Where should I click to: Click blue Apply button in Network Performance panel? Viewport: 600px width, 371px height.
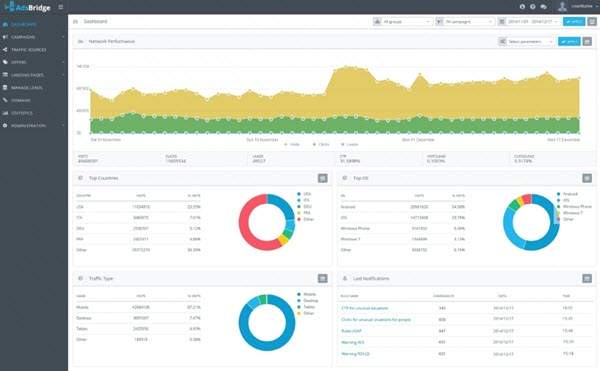coord(569,41)
